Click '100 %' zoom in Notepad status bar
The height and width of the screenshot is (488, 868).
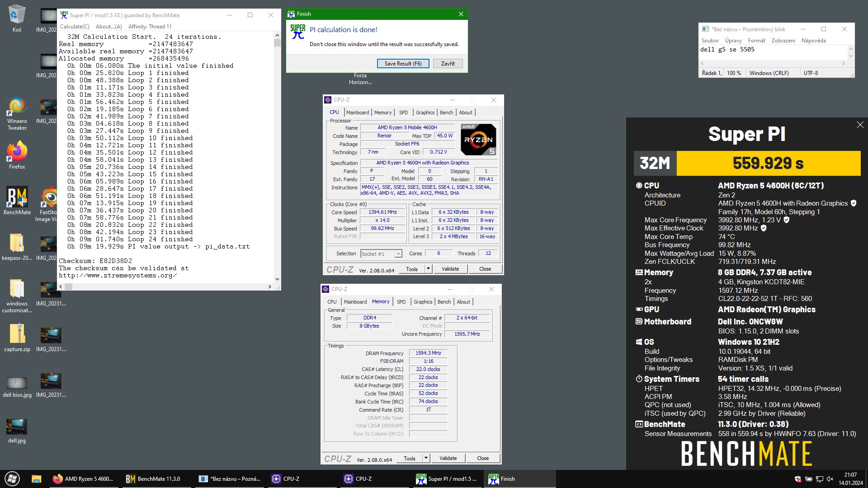click(x=734, y=73)
